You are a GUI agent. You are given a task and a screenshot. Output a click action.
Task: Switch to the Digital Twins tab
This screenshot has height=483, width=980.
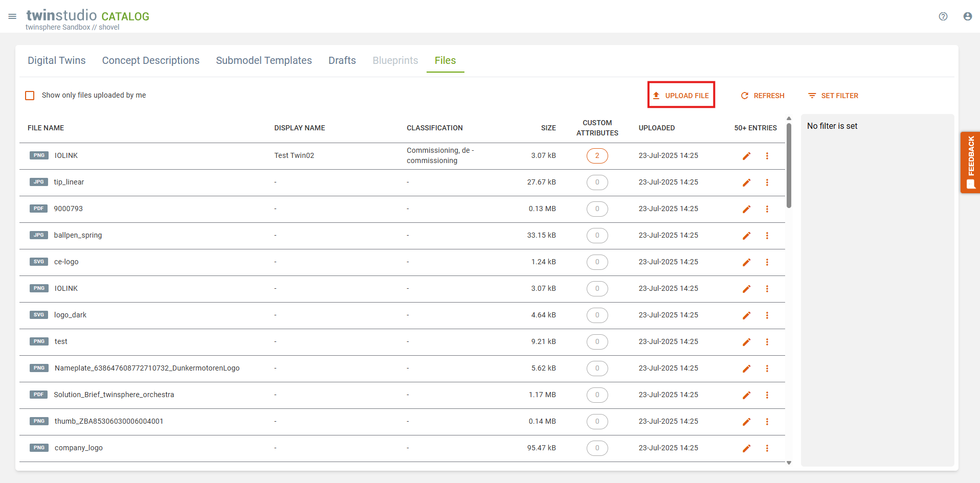57,60
